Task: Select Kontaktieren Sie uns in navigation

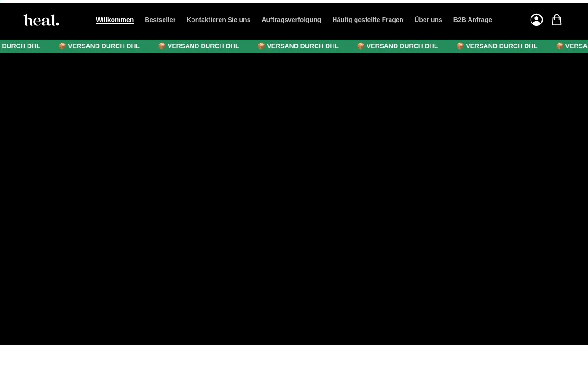Action: point(218,20)
